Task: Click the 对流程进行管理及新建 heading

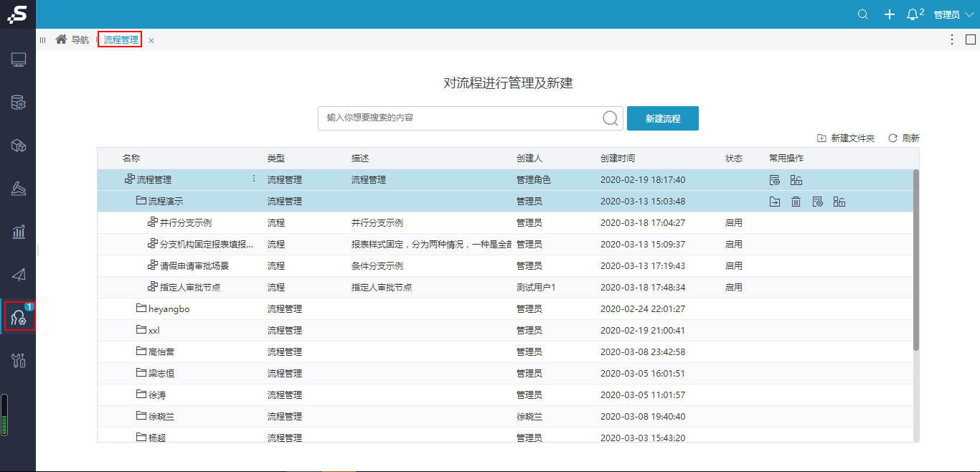Action: pos(508,83)
